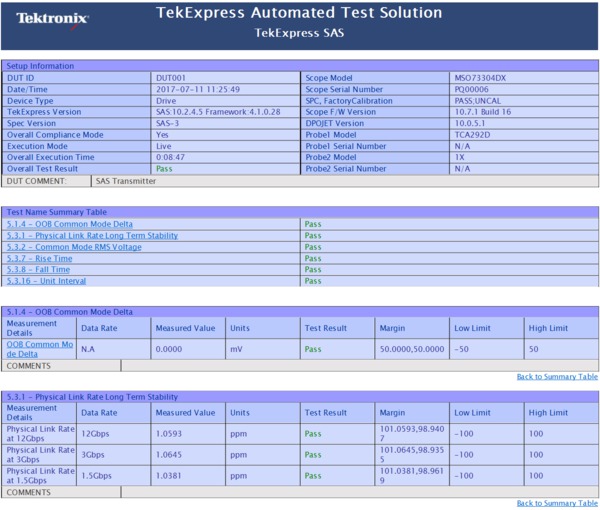Click the COMMENTS field in the OOB section
Viewport: 600px width, 510px height.
coord(359,366)
